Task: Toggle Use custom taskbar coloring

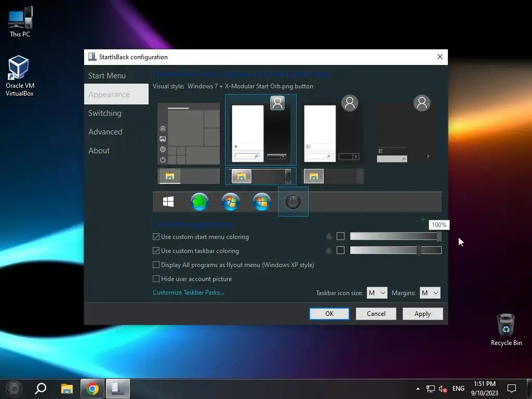Action: click(x=196, y=251)
